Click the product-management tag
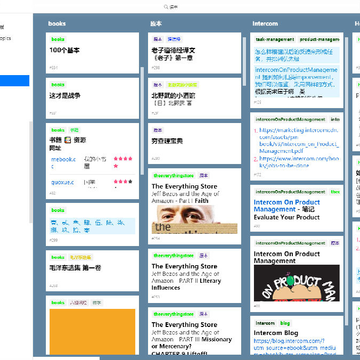Screen dimensions: 360x360 [319, 39]
